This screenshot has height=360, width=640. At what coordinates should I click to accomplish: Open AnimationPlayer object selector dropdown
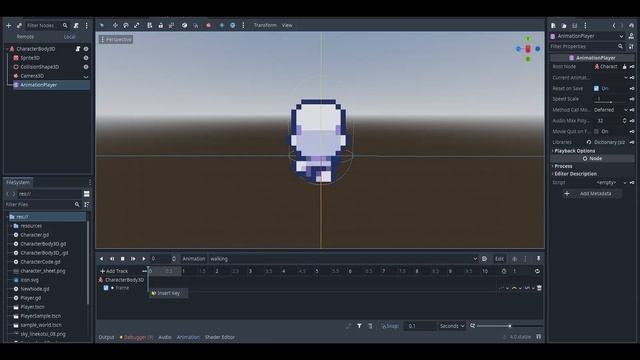[587, 36]
